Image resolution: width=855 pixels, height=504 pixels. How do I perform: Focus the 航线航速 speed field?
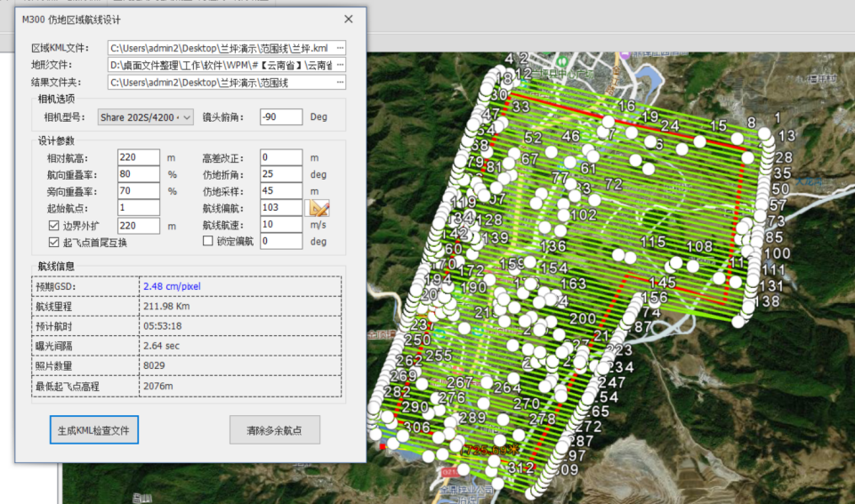pyautogui.click(x=281, y=225)
